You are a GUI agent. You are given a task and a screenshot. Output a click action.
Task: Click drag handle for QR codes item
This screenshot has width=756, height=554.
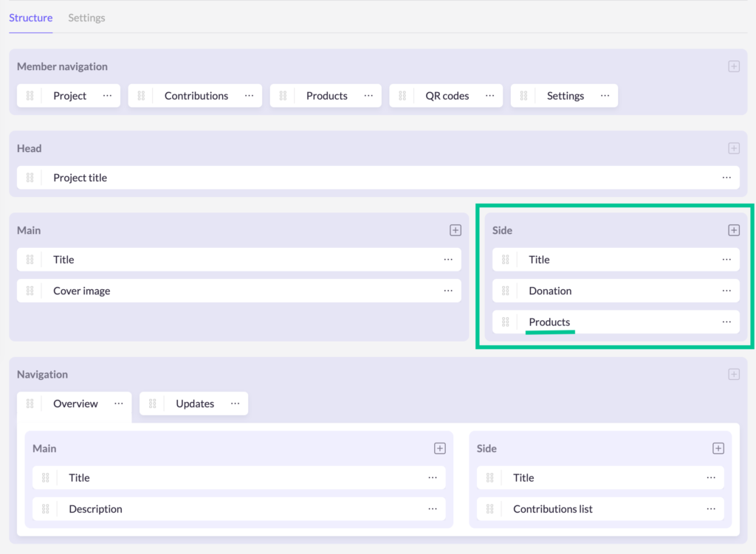tap(402, 96)
